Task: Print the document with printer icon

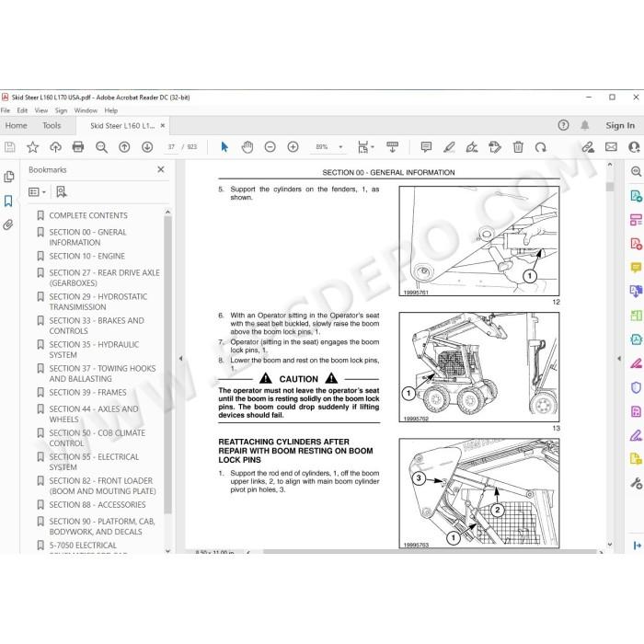Action: click(78, 147)
